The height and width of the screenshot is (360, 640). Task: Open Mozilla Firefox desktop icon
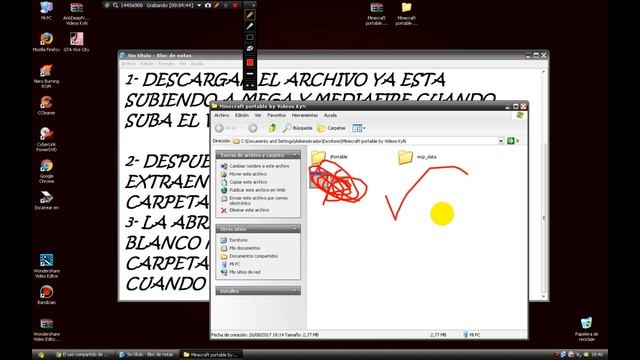[x=46, y=42]
